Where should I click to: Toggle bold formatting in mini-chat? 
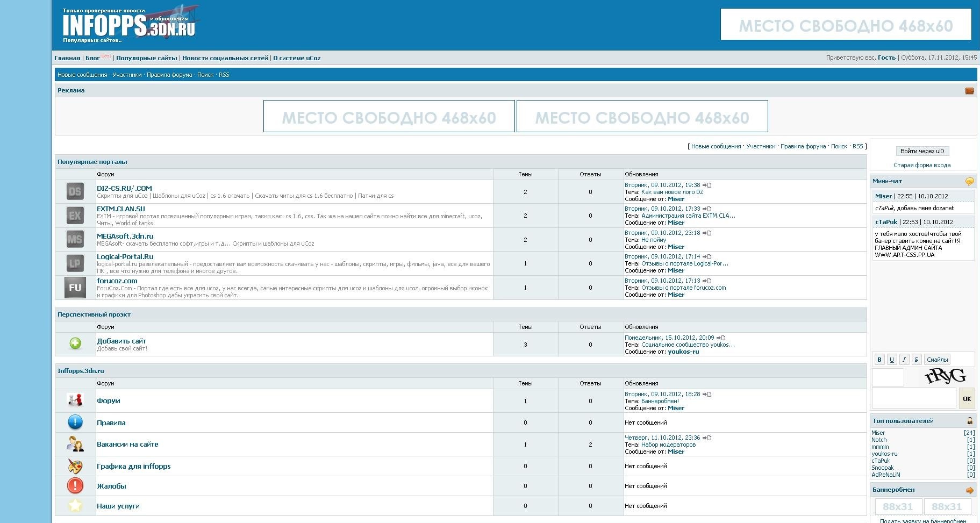click(879, 360)
